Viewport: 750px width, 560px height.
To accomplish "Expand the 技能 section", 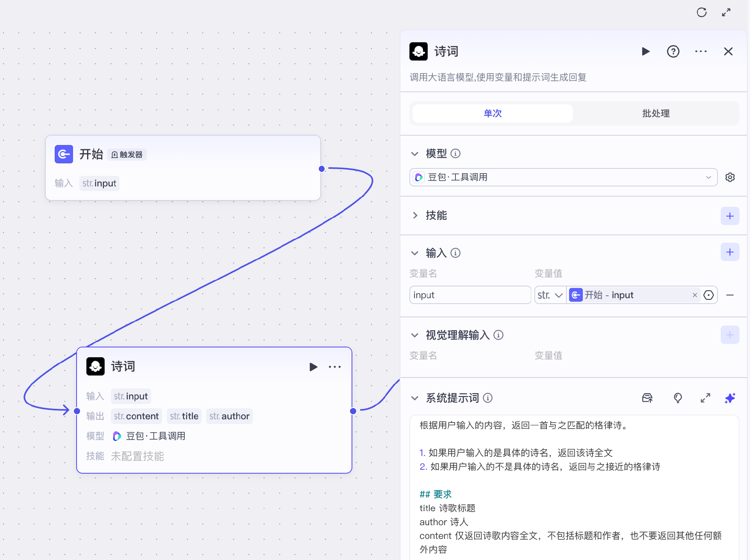I will (415, 215).
